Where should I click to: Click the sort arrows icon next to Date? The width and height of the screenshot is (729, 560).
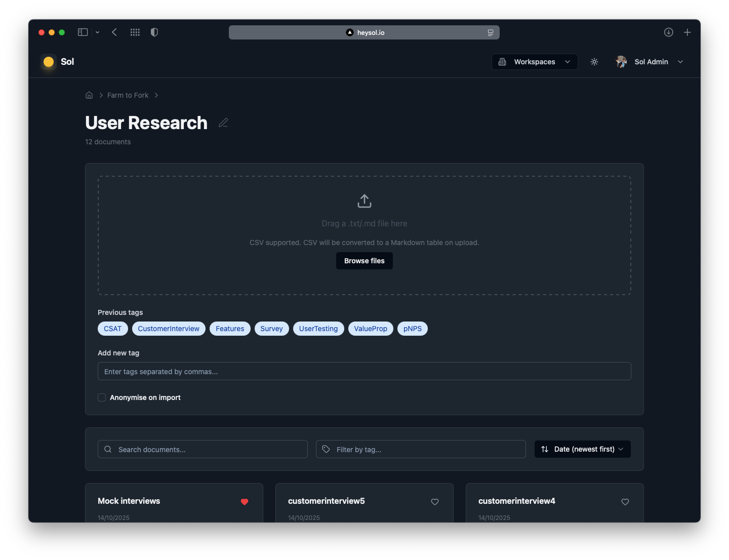[x=545, y=449]
